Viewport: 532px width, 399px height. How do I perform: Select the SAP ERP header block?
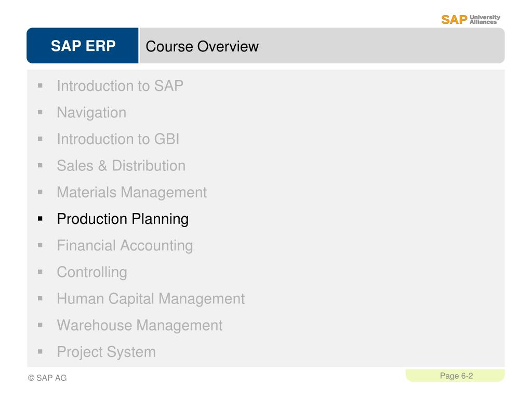tap(83, 46)
